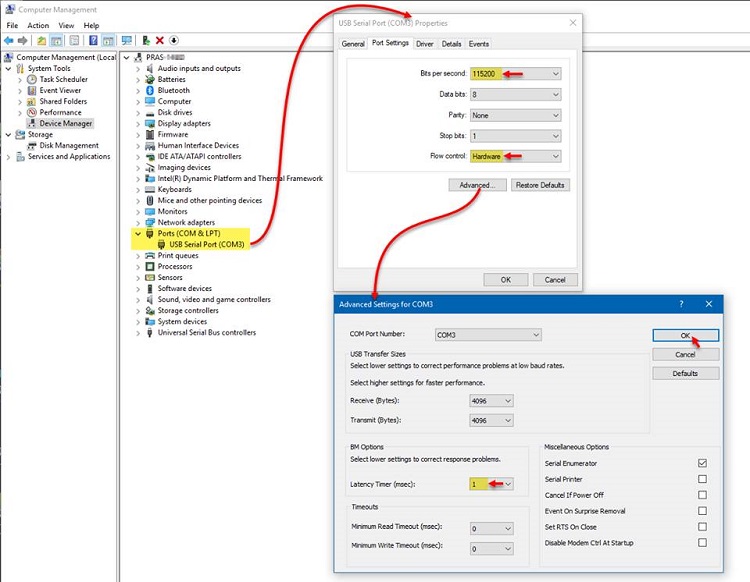
Task: Check the Cancel If Power Off option
Action: (x=702, y=494)
